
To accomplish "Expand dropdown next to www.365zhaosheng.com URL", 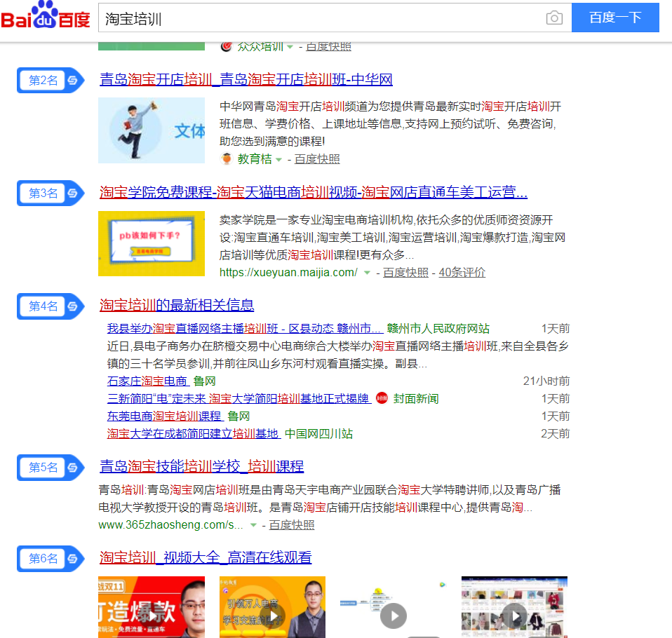I will (x=253, y=525).
